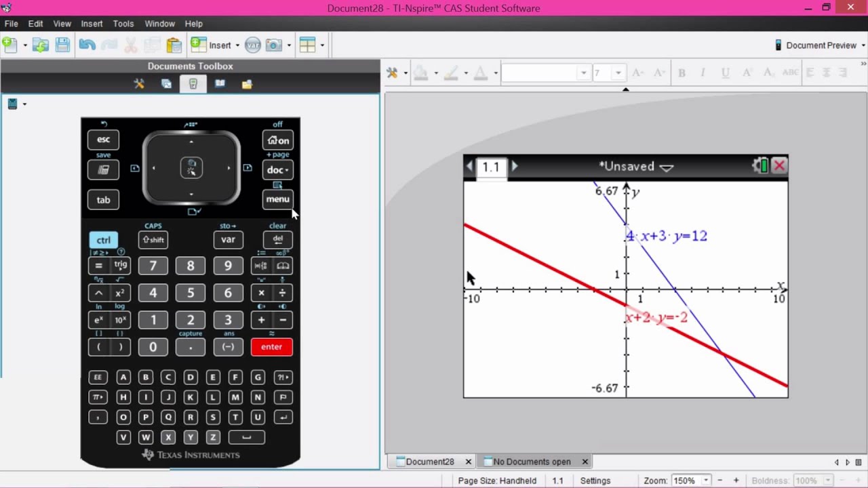Image resolution: width=868 pixels, height=488 pixels.
Task: Toggle subscript formatting
Action: click(768, 73)
